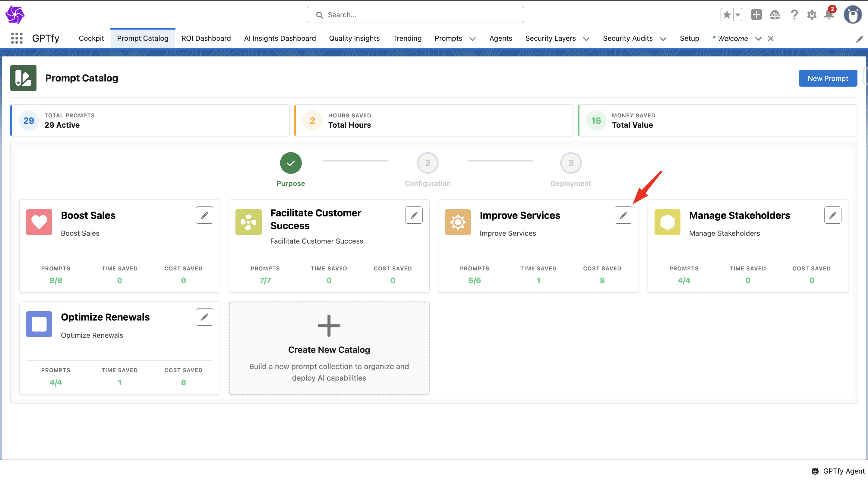Viewport: 868px width, 482px height.
Task: Click edit icon on Manage Stakeholders card
Action: coord(832,215)
